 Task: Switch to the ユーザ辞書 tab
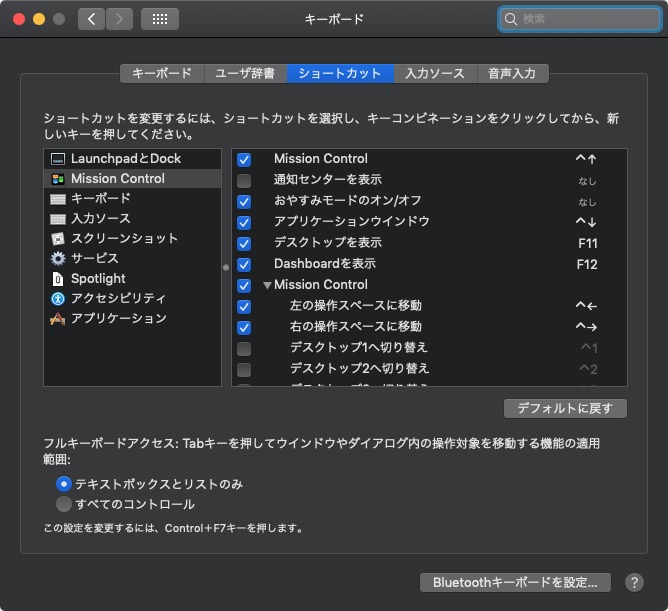[245, 73]
